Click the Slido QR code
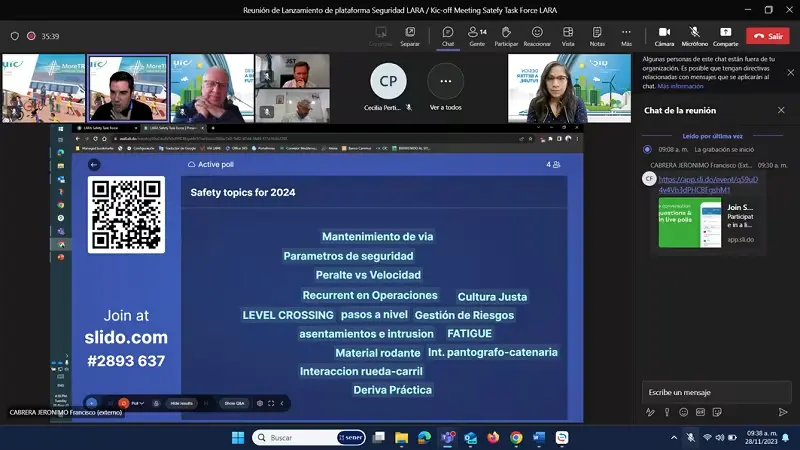The height and width of the screenshot is (450, 800). click(126, 214)
